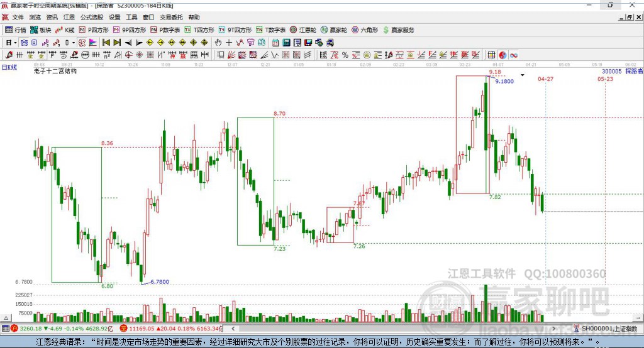The height and width of the screenshot is (348, 644).
Task: Expand the candlestick style dropdown arrow
Action: pos(74,43)
